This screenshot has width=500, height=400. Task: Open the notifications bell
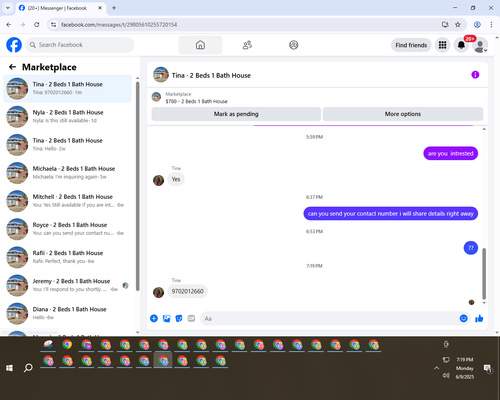point(461,45)
